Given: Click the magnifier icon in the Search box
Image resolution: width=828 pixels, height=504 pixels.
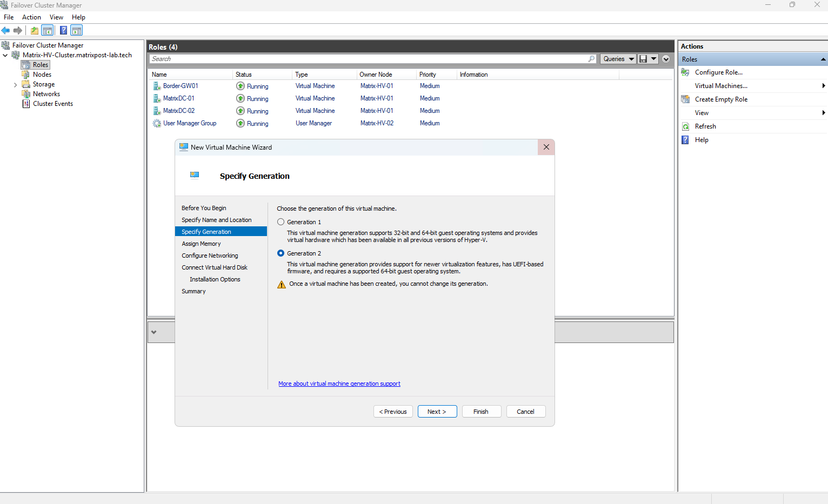Looking at the screenshot, I should point(591,59).
